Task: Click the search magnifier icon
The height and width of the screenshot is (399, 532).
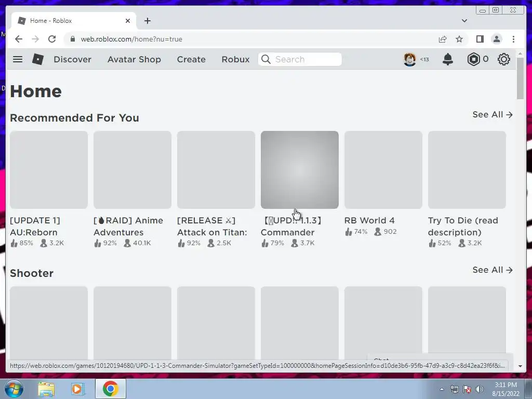Action: click(x=266, y=59)
